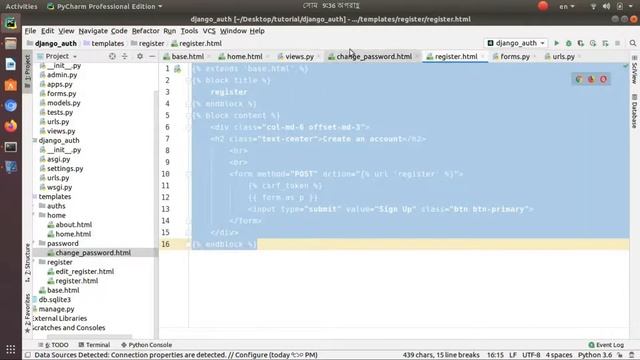Open Terminal from the Ubuntu dock
The height and width of the screenshot is (360, 640).
click(11, 147)
